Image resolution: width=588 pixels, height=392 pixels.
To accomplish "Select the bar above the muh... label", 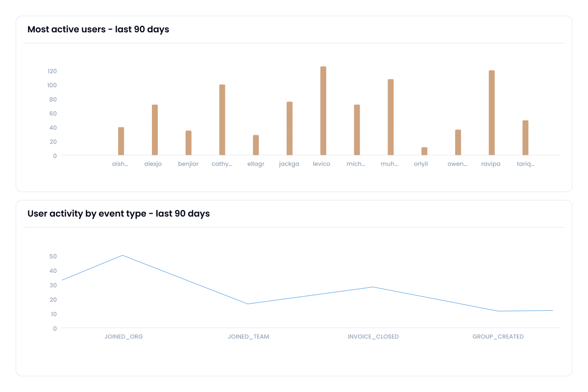I will [391, 117].
